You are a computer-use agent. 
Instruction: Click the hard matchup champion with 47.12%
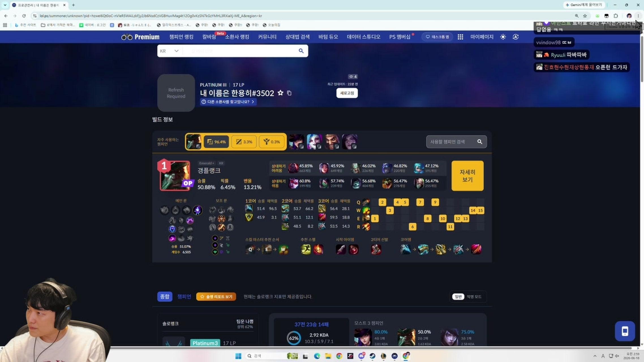[x=418, y=168]
